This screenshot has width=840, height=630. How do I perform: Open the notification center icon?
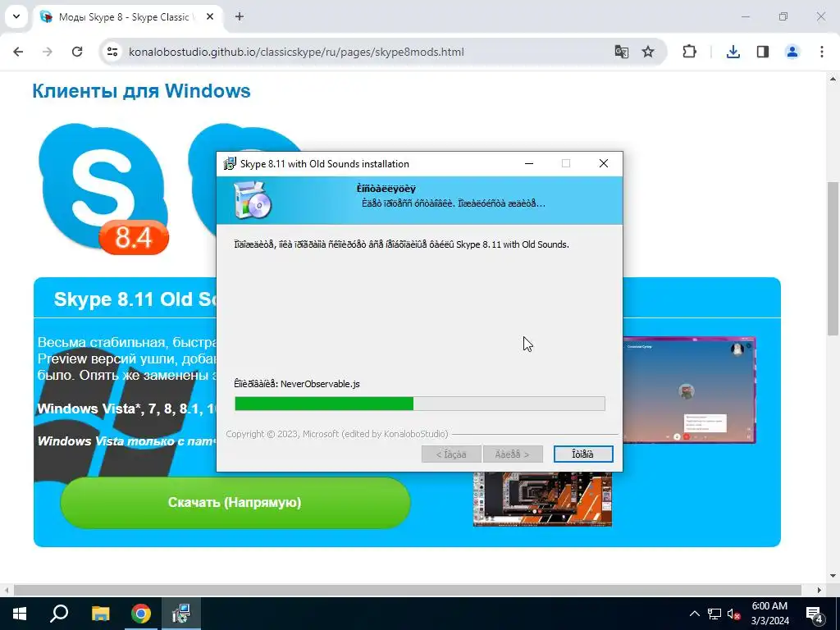tap(815, 614)
